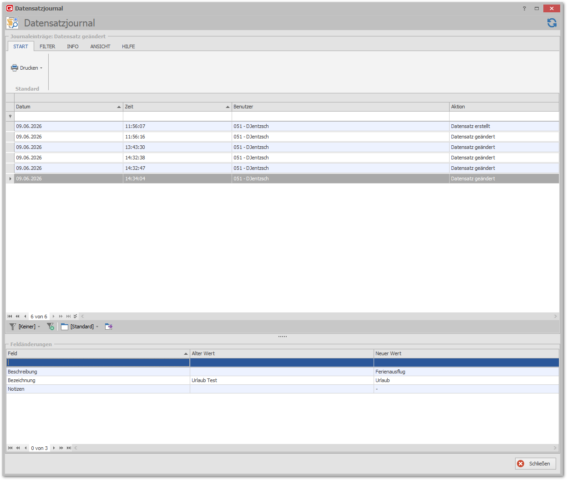The image size is (567, 480).
Task: Click the Neuer Wert column header
Action: tap(466, 353)
